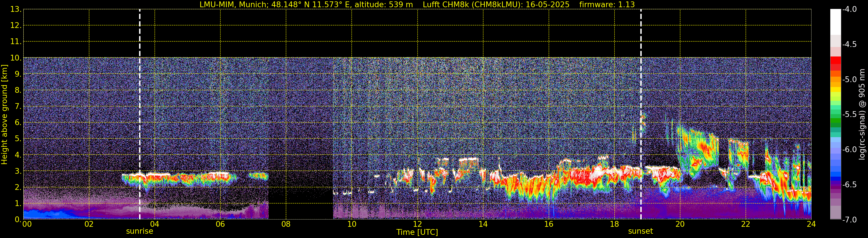Select the 'Lufft CHM8k (CHM8kLMU): 16-05-2025' title text
This screenshot has height=238, width=868.
[496, 5]
